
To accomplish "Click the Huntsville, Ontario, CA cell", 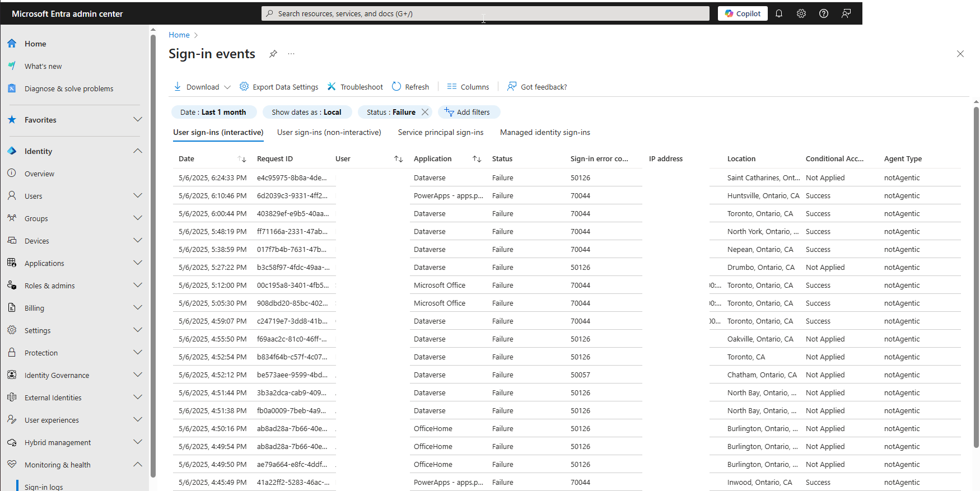I will [x=763, y=195].
